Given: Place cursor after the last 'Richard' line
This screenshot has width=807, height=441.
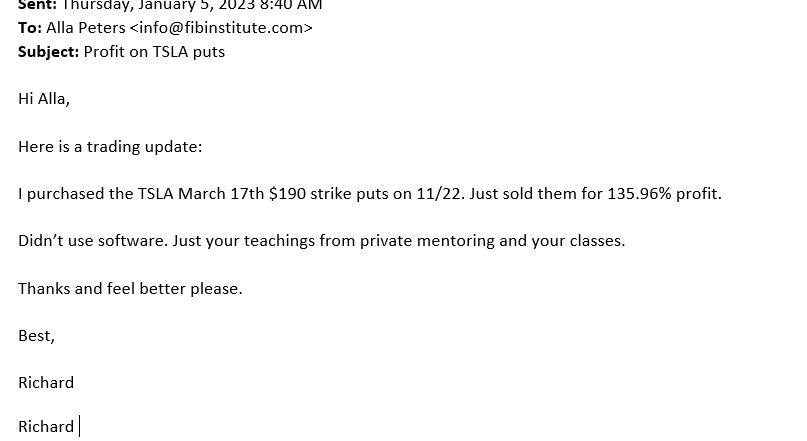Looking at the screenshot, I should (79, 427).
